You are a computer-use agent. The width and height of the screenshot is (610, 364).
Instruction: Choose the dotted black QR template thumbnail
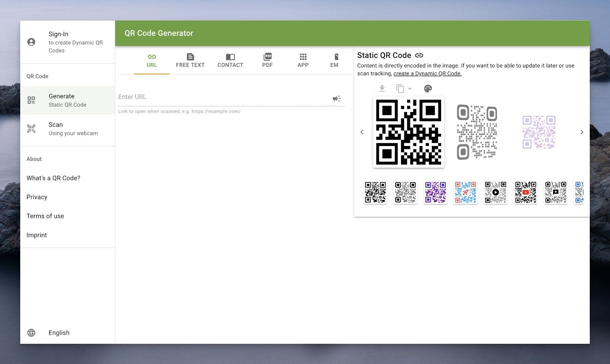(406, 192)
